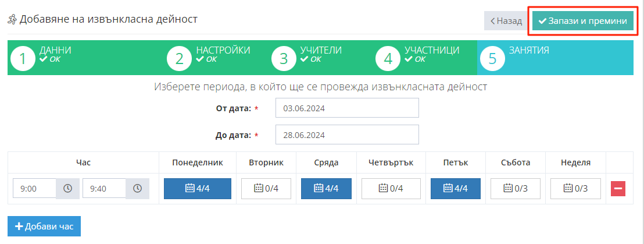The height and width of the screenshot is (244, 644).
Task: Click the clock icon beside 9:40 end time
Action: pyautogui.click(x=137, y=189)
